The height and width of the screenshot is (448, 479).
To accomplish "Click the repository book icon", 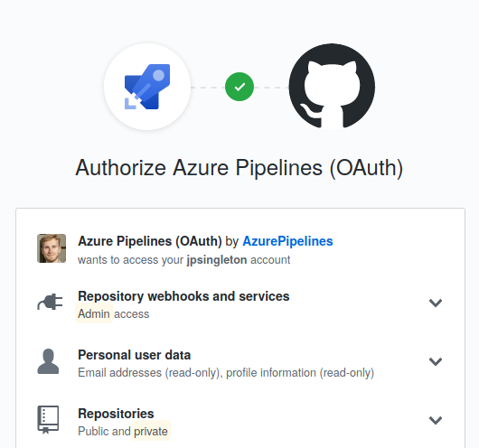I will 48,420.
